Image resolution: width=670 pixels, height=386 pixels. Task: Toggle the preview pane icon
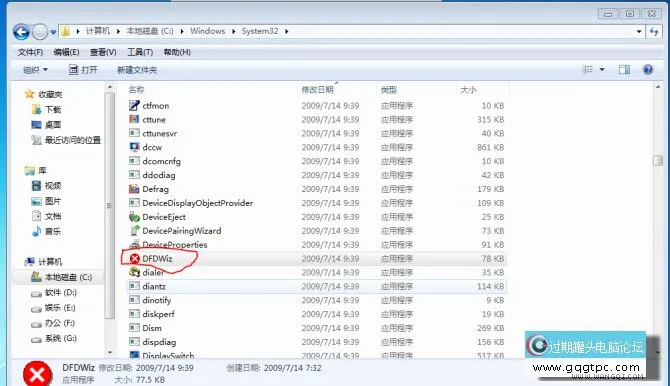[x=624, y=69]
